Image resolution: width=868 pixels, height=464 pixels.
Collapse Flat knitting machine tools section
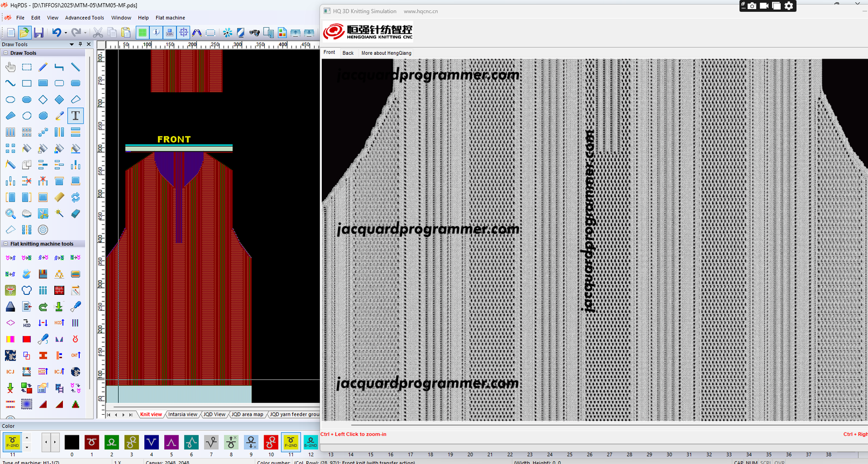[x=5, y=244]
